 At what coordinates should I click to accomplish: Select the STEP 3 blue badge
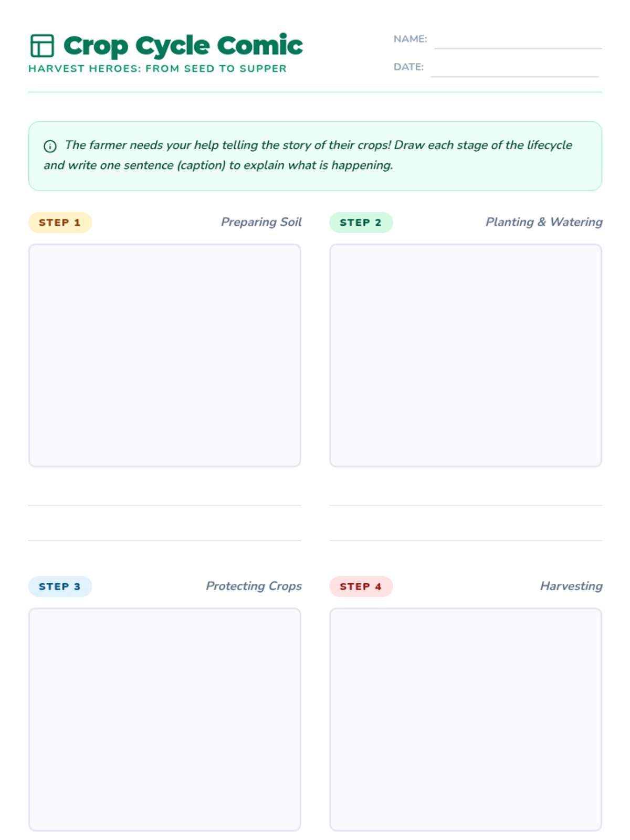coord(60,586)
